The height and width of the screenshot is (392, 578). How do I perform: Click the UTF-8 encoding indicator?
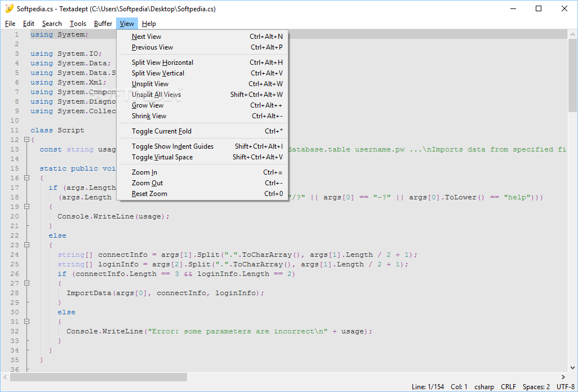(566, 387)
